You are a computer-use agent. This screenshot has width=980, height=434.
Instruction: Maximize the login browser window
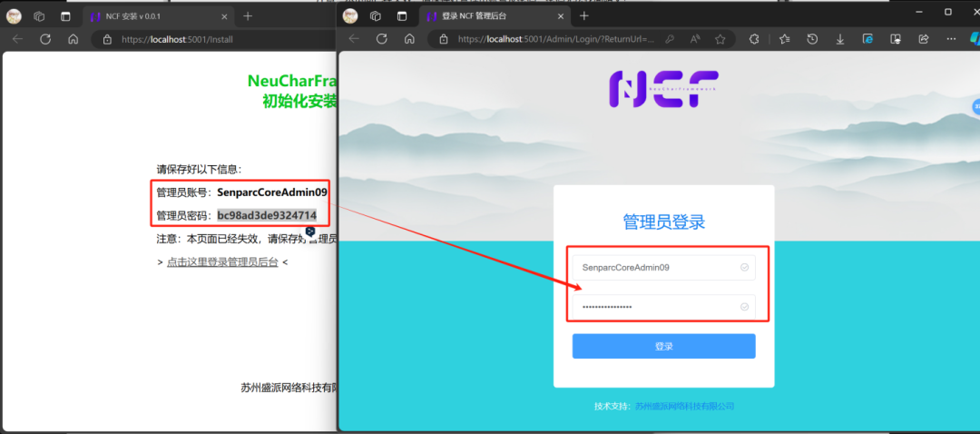click(x=948, y=11)
